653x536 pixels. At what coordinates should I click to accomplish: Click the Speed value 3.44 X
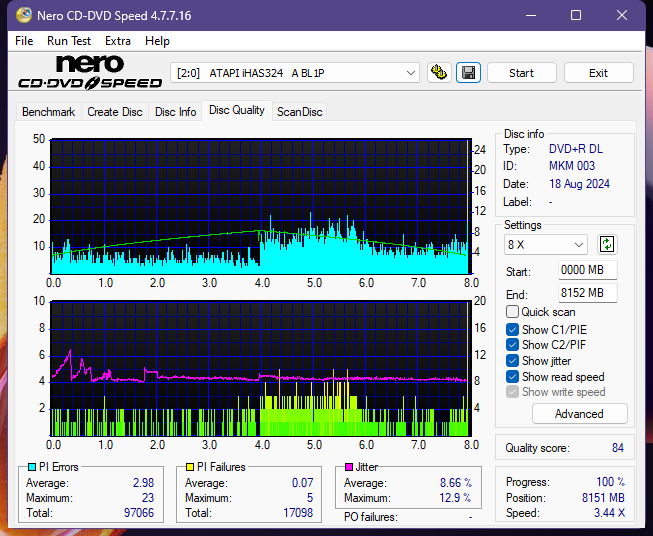[x=609, y=513]
